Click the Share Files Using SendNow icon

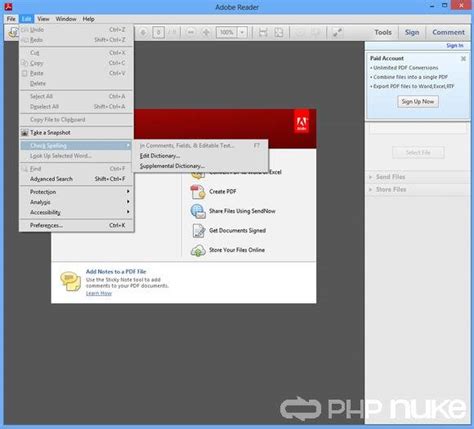pos(198,211)
